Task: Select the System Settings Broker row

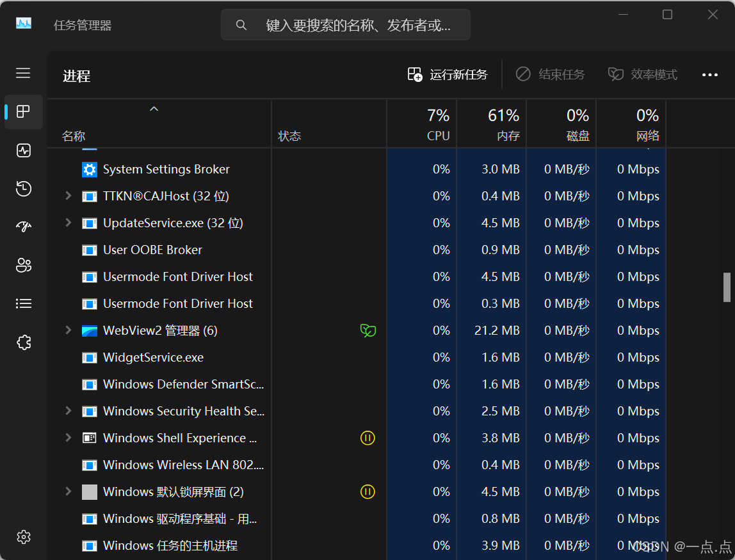Action: 357,169
